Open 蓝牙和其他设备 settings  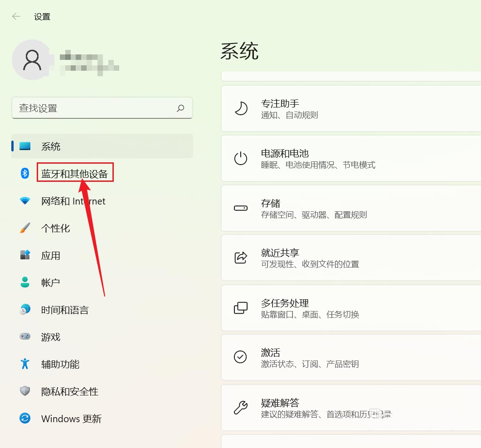[x=75, y=174]
